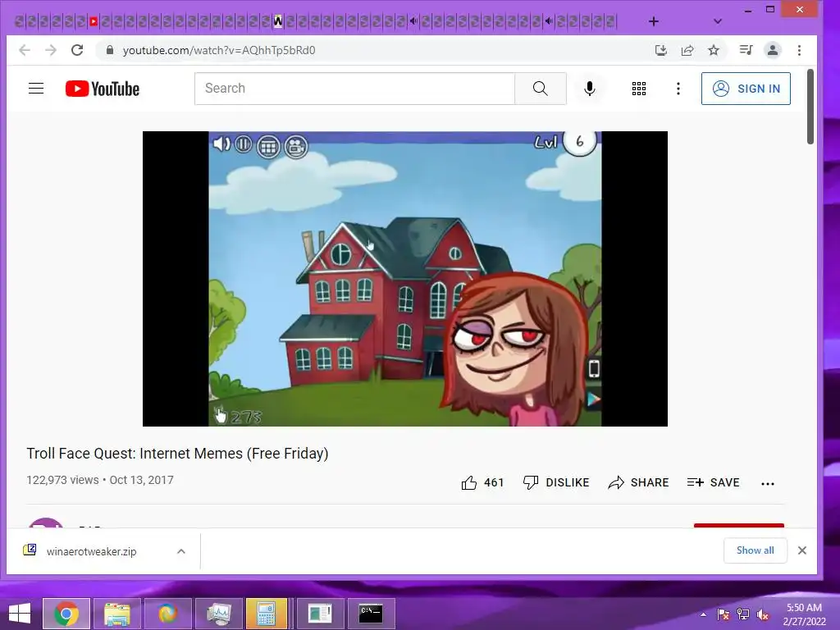Viewport: 840px width, 630px height.
Task: Reload the page in Chrome
Action: [77, 50]
